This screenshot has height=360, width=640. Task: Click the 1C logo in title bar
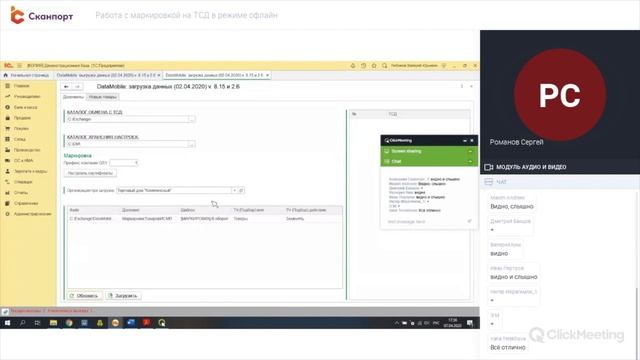point(8,65)
